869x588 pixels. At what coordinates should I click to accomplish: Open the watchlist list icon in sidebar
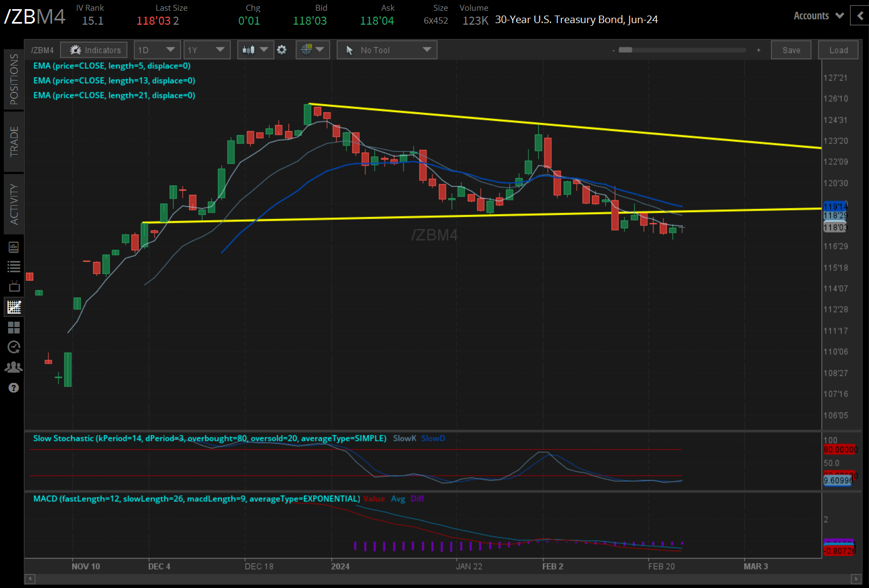pos(13,266)
